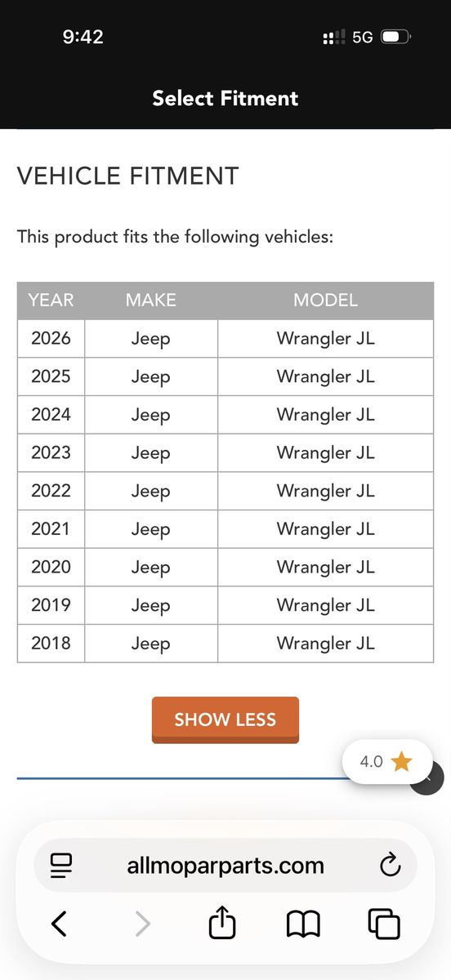
Task: Tap Jeep in the 2024 row
Action: coord(151,415)
